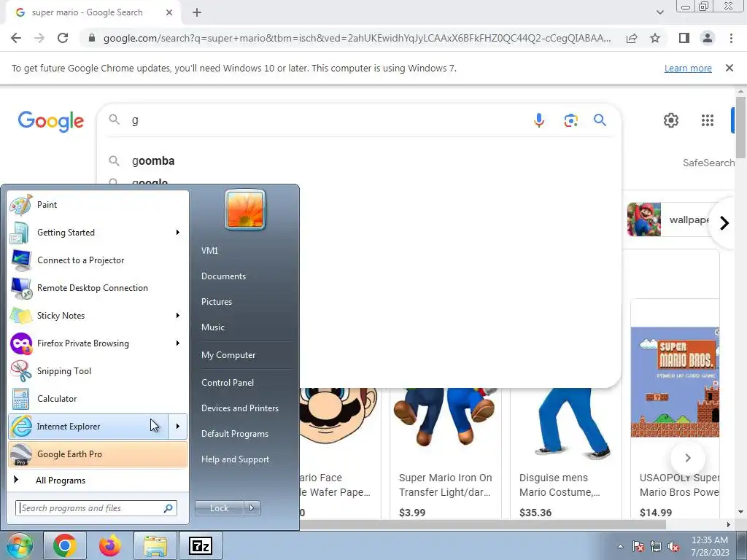Image resolution: width=747 pixels, height=560 pixels.
Task: Open the Chrome three-dot menu
Action: pos(731,38)
